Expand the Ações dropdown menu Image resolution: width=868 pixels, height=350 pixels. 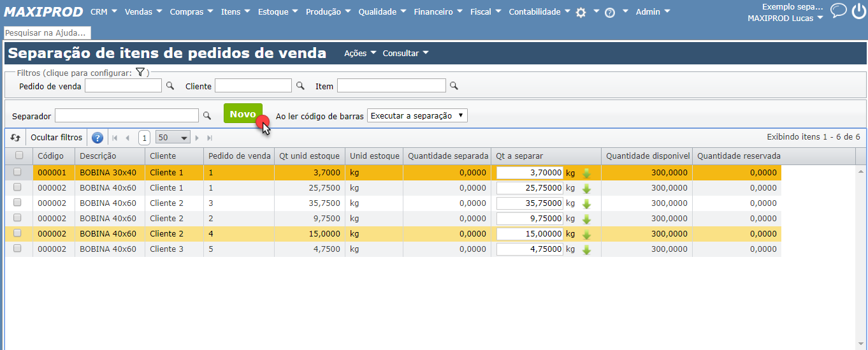tap(360, 53)
